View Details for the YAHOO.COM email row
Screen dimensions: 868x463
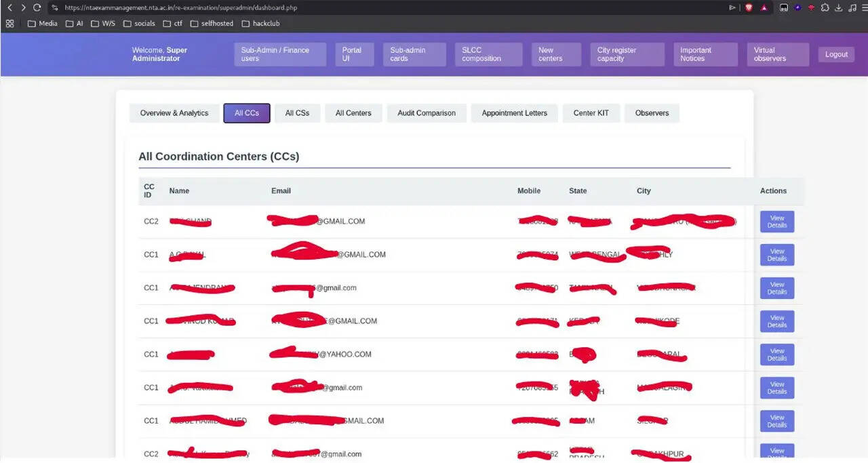click(777, 355)
